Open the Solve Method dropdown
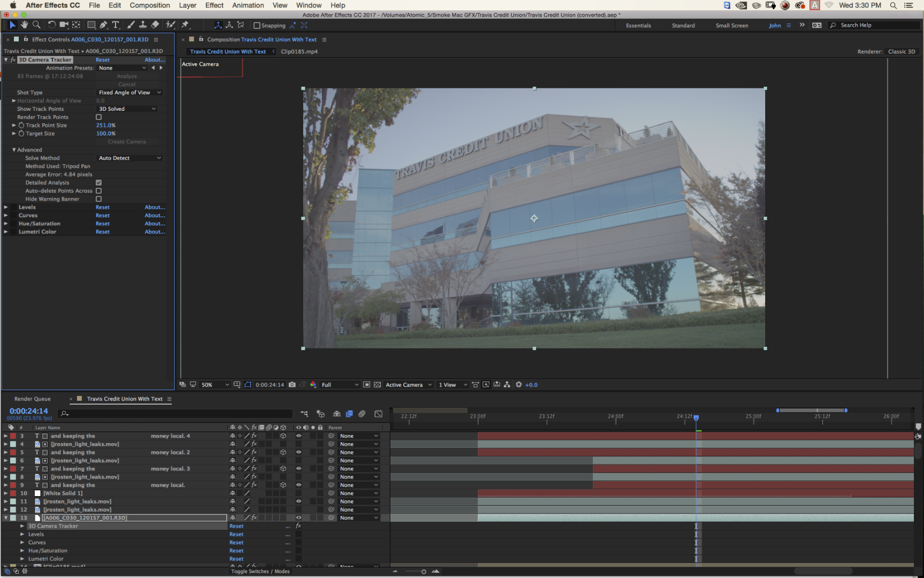The image size is (924, 578). tap(129, 158)
